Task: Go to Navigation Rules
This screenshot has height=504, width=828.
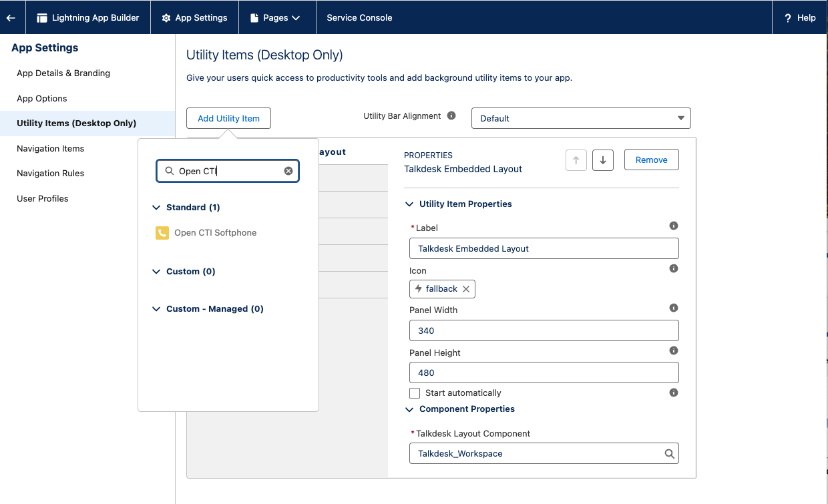Action: (x=50, y=174)
